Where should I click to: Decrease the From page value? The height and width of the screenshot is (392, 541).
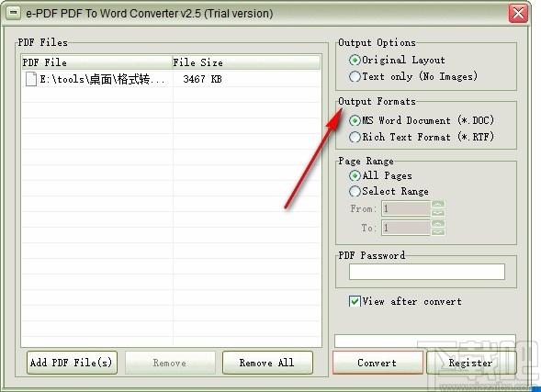point(438,212)
